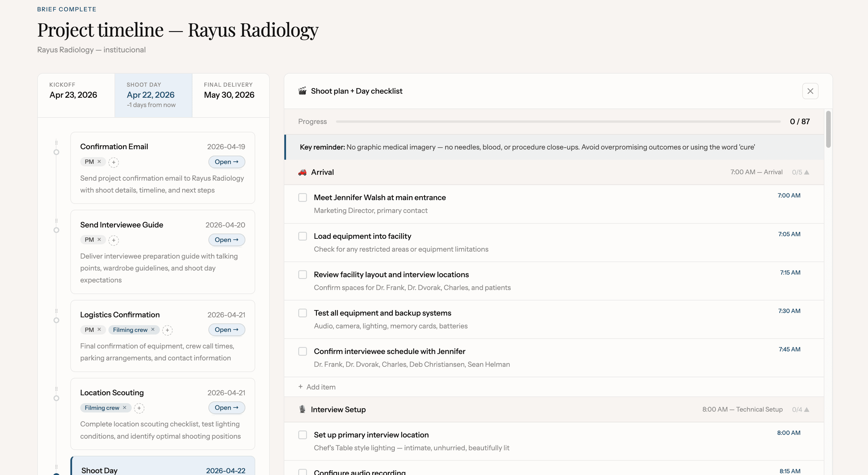Image resolution: width=868 pixels, height=475 pixels.
Task: Click the 2026-04-19 date on Confirmation Email
Action: click(x=226, y=147)
